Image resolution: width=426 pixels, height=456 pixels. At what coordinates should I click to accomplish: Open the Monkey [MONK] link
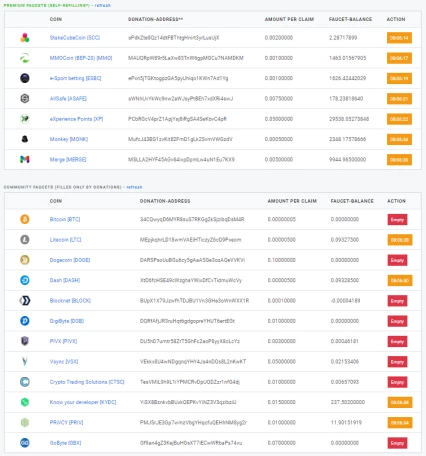tap(69, 139)
